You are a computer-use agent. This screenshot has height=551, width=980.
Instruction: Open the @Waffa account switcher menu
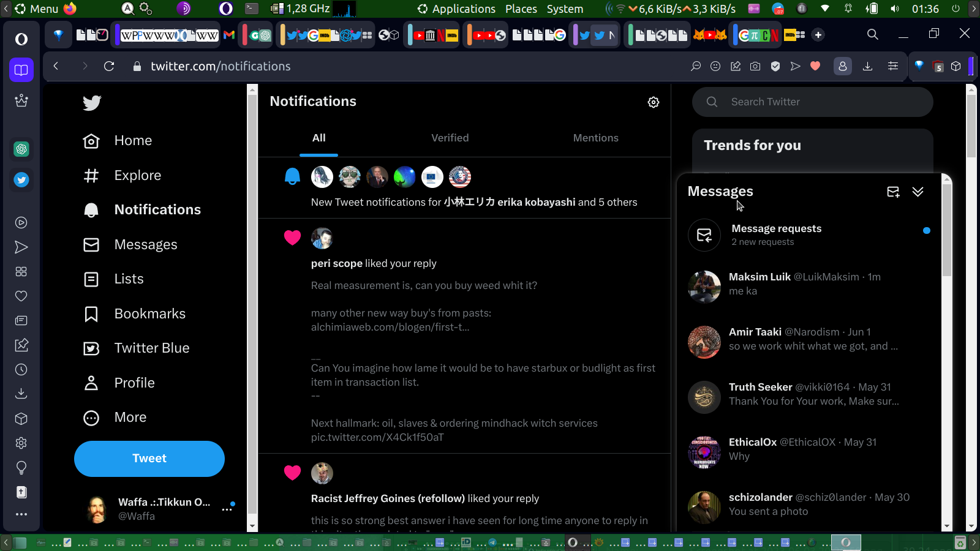coord(160,509)
